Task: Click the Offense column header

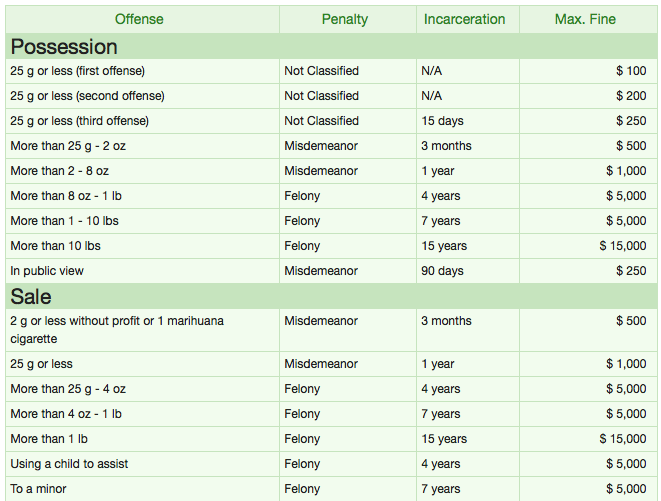Action: 139,19
